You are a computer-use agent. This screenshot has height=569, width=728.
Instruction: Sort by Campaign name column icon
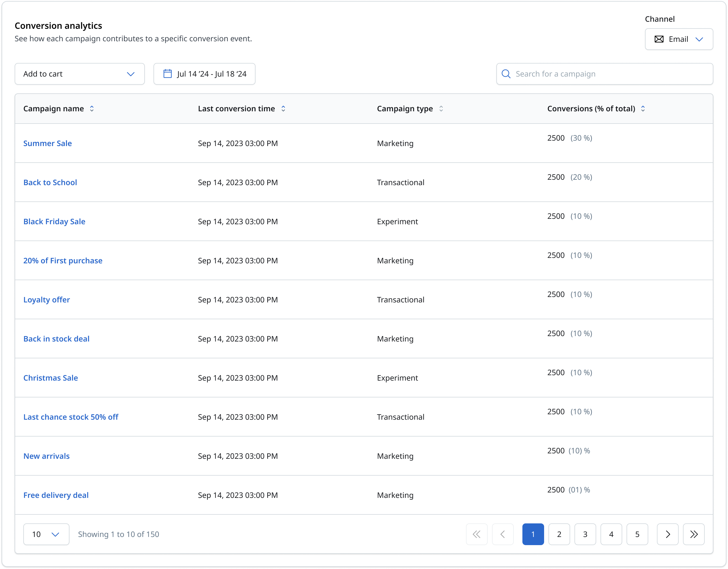coord(92,109)
